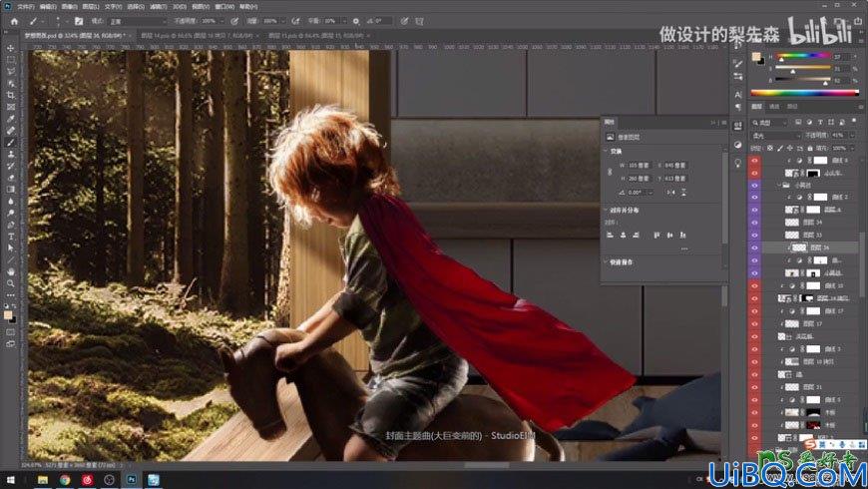Toggle visibility of 曲线 17 layer
The image size is (868, 489).
coord(754,310)
